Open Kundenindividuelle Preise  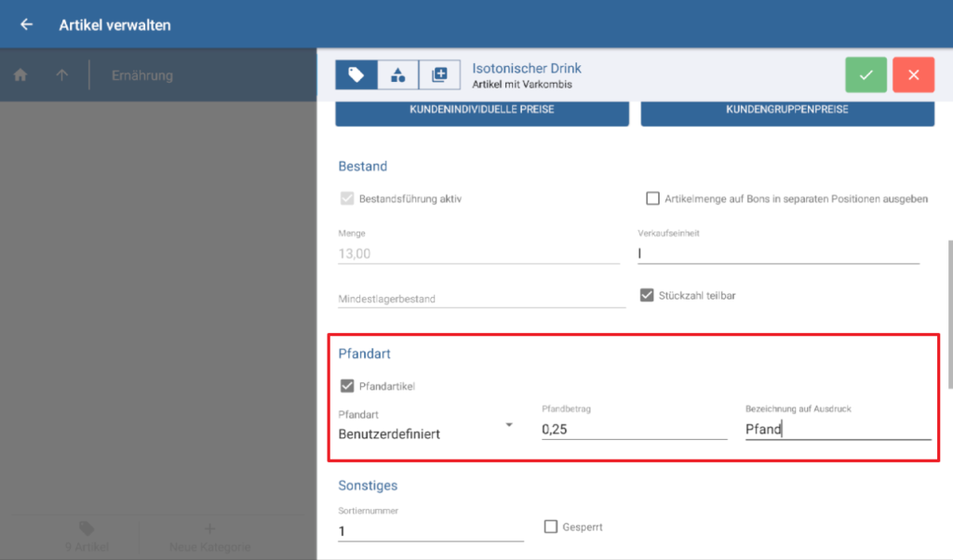coord(481,113)
